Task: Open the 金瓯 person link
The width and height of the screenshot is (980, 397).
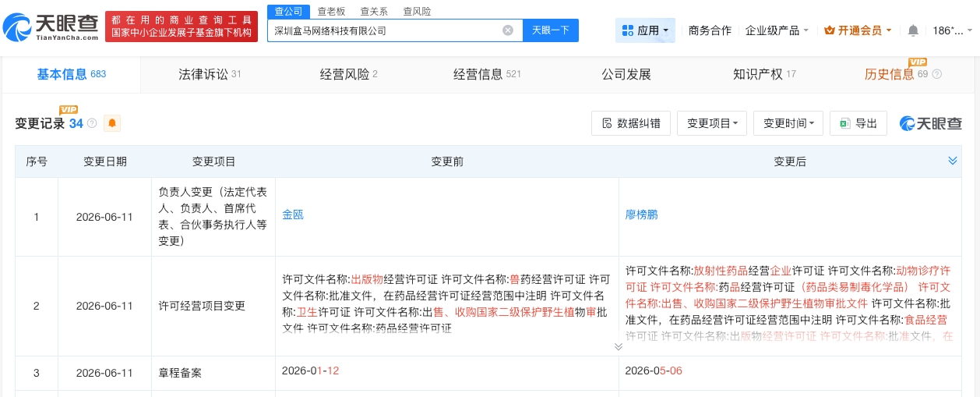Action: click(293, 214)
